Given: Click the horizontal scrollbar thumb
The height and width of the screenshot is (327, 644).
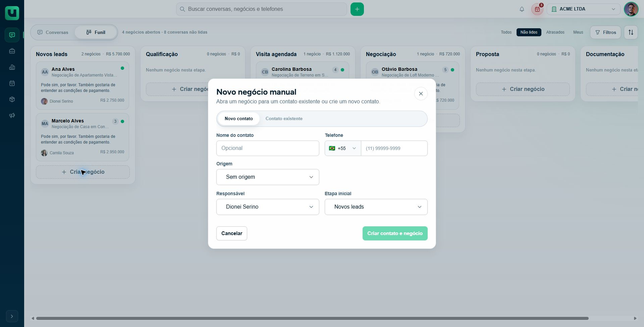Looking at the screenshot, I should tap(312, 319).
